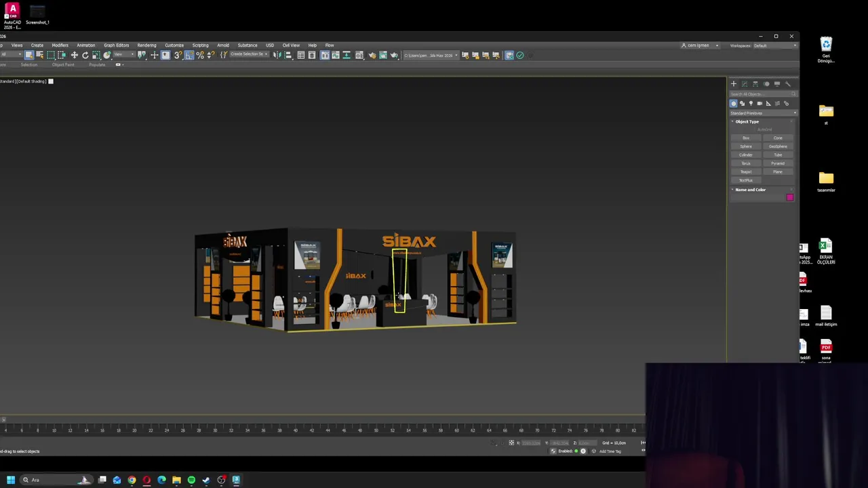Switch to Utilities tab in command panel
This screenshot has width=868, height=488.
[x=788, y=84]
